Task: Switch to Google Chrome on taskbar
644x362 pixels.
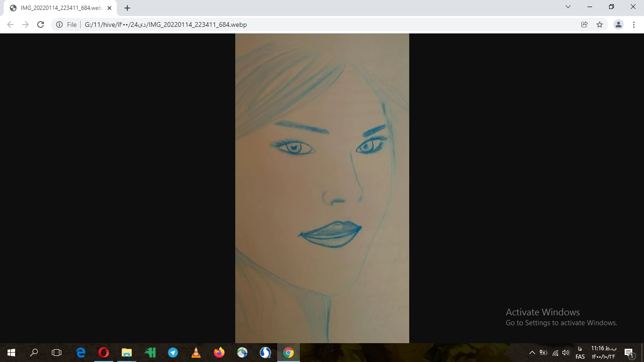Action: click(x=289, y=353)
